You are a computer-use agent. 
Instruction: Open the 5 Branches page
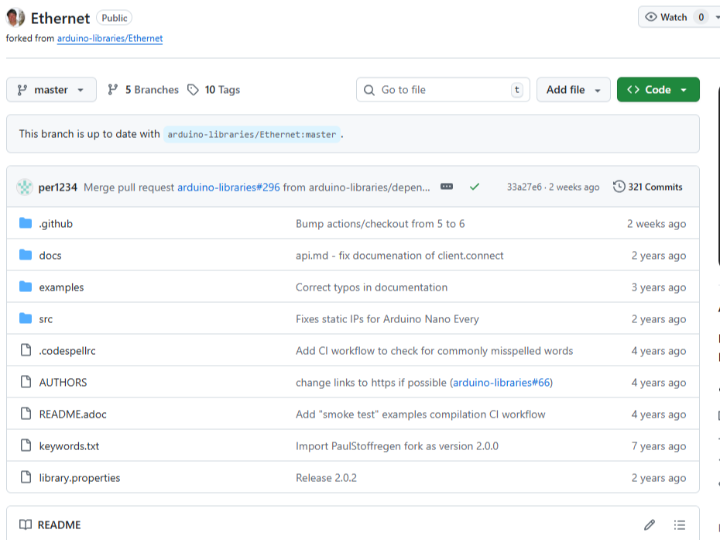(x=142, y=90)
